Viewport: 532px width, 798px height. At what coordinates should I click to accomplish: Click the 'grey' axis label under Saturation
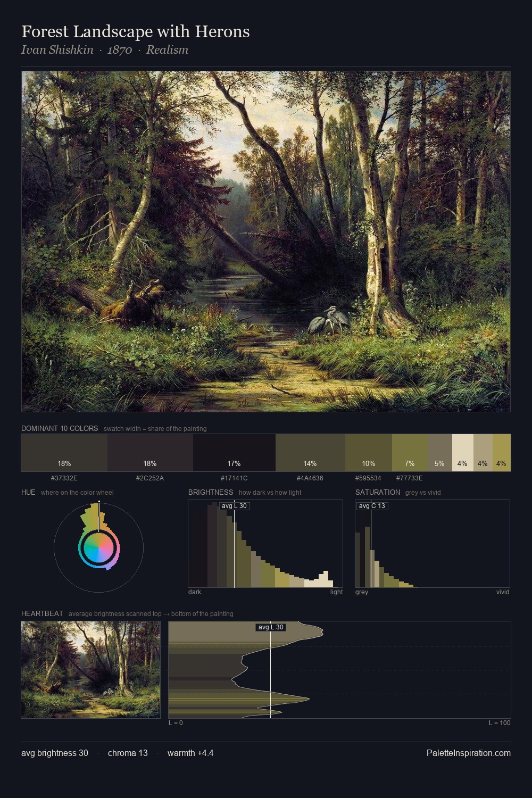(x=362, y=592)
